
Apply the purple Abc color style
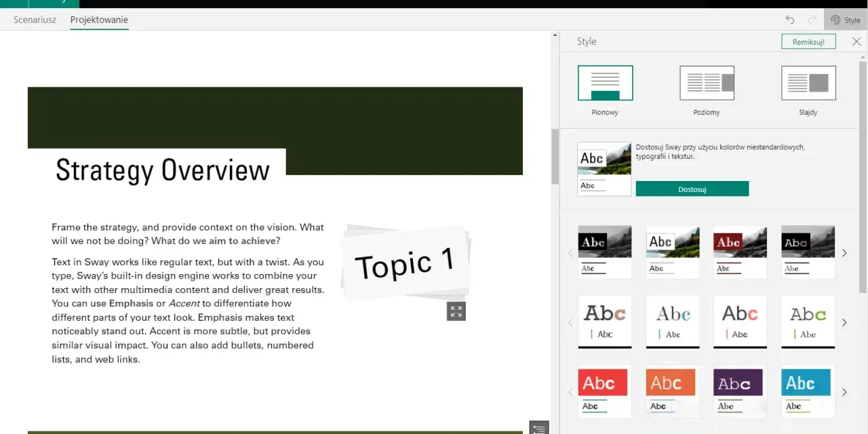(741, 391)
